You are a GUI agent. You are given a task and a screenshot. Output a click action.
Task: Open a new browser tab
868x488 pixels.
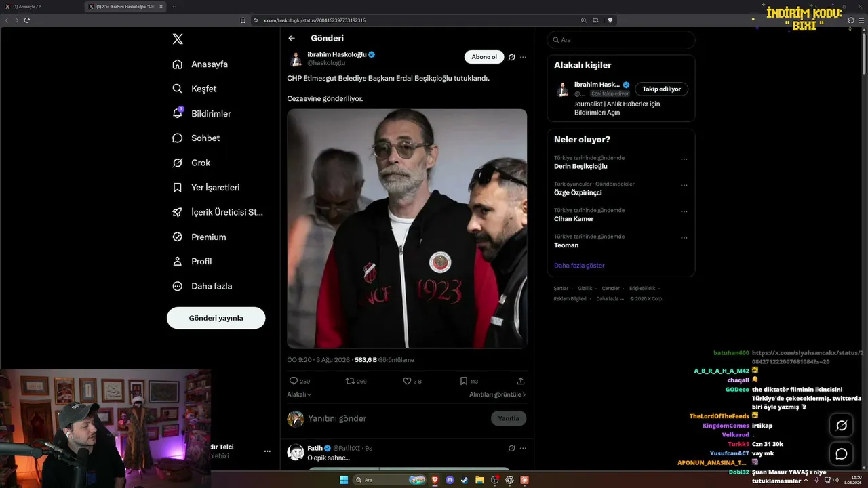click(x=173, y=7)
